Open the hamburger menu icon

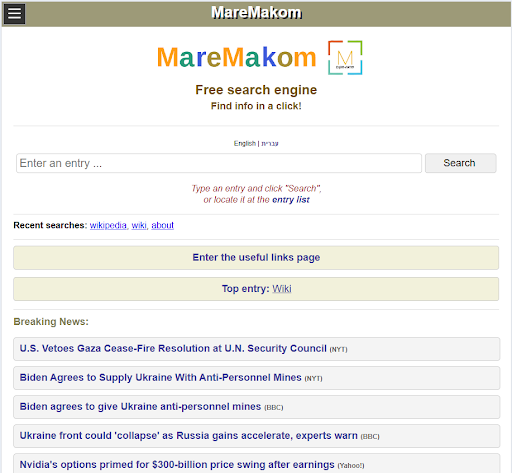(14, 14)
